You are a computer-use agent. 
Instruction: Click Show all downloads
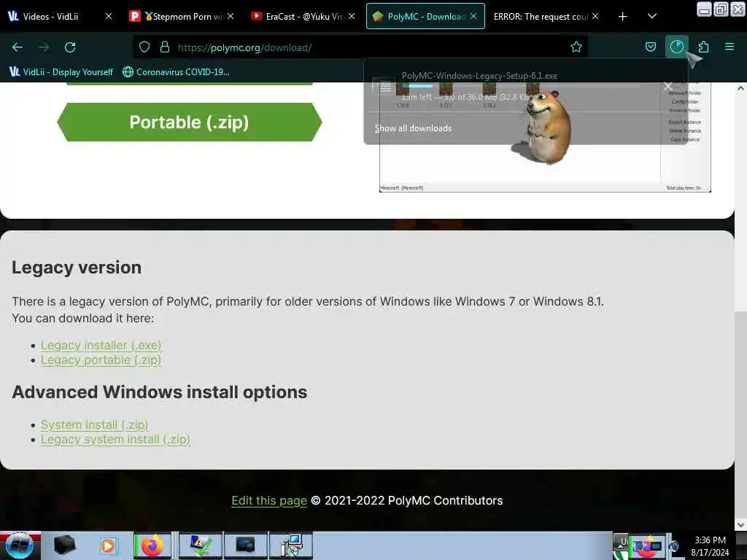(x=413, y=128)
